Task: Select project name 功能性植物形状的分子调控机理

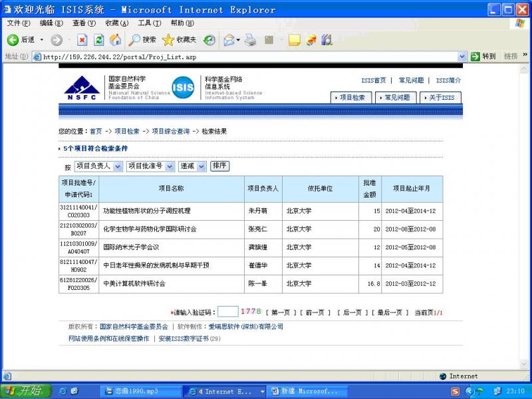Action: point(147,211)
